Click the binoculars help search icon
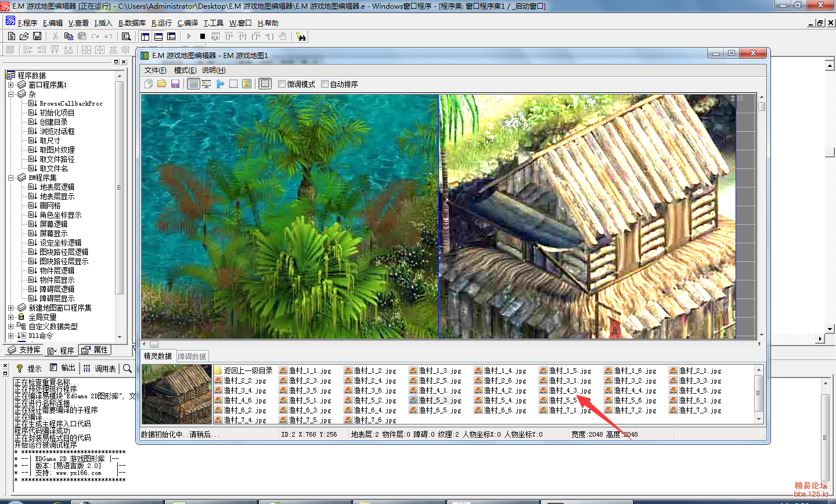The height and width of the screenshot is (504, 836). point(301,37)
